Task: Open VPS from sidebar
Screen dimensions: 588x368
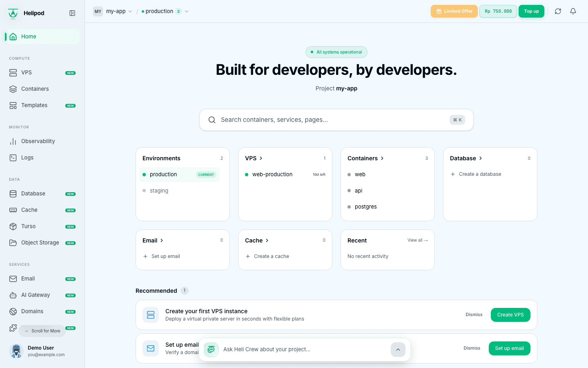Action: click(x=42, y=72)
